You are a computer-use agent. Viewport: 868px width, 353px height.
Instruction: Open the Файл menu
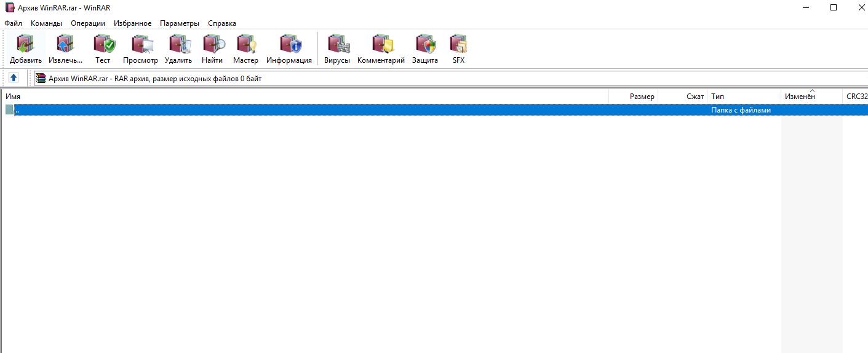13,23
